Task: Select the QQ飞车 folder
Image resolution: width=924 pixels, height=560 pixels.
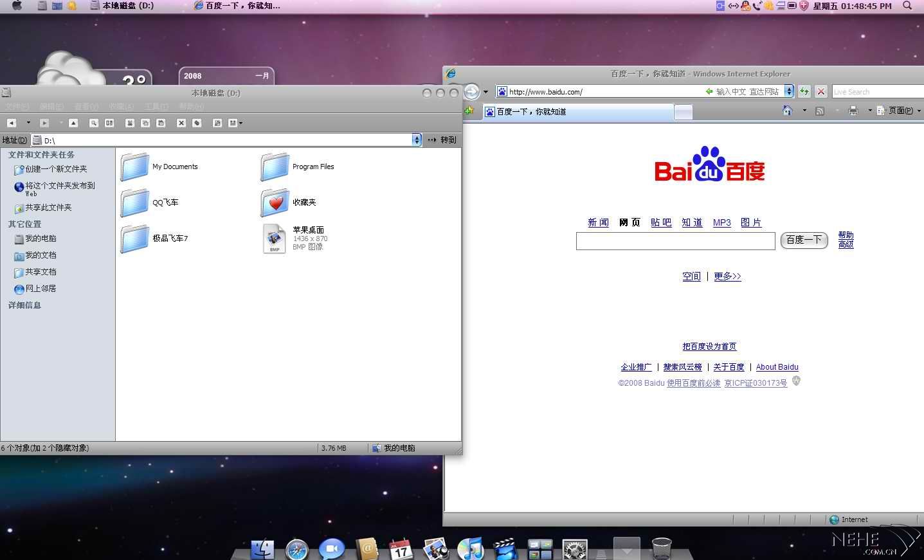Action: tap(150, 203)
